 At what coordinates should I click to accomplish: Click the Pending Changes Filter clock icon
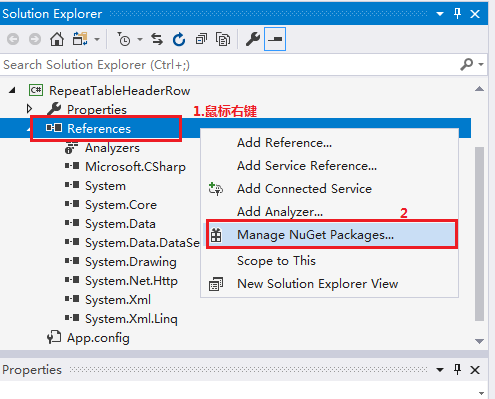click(124, 39)
